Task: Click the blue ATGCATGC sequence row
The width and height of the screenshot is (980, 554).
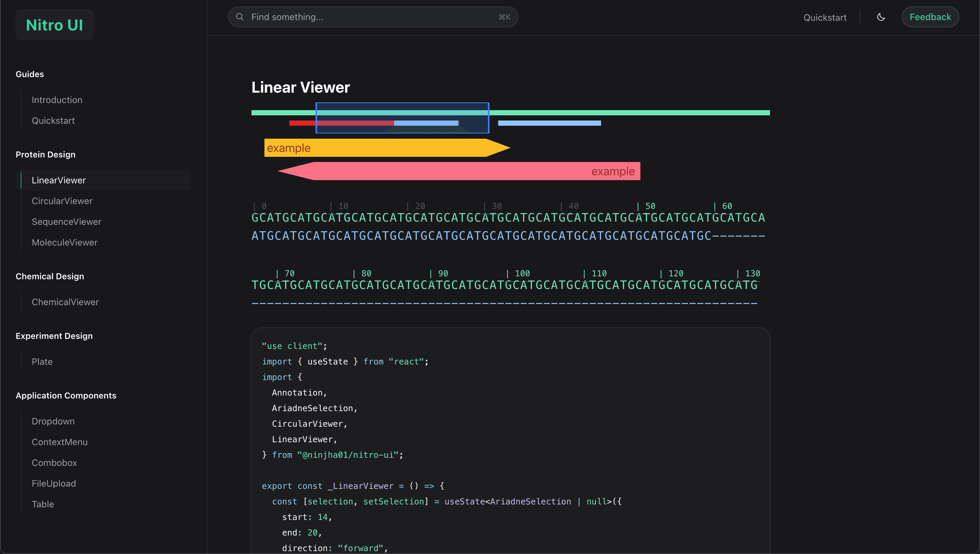Action: [x=508, y=236]
